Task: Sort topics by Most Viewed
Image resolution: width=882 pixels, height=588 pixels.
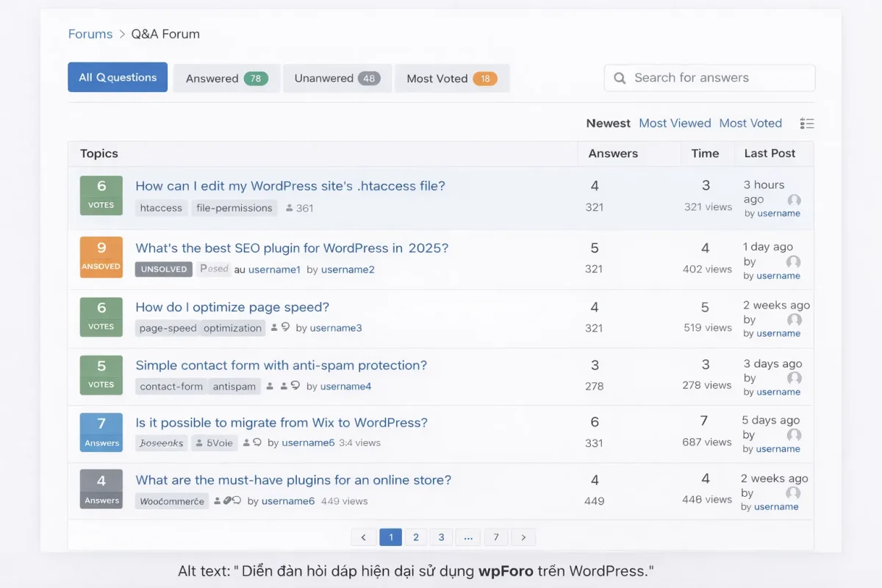Action: (675, 123)
